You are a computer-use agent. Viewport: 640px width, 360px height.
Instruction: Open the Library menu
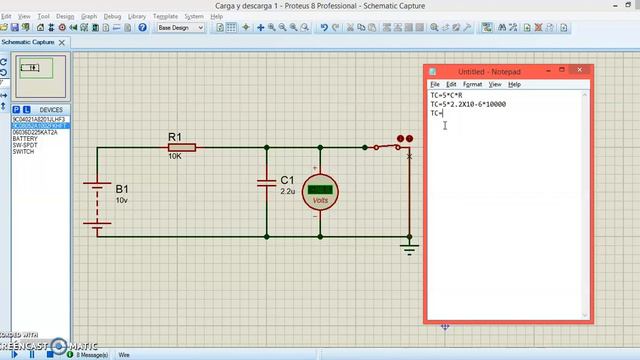137,16
